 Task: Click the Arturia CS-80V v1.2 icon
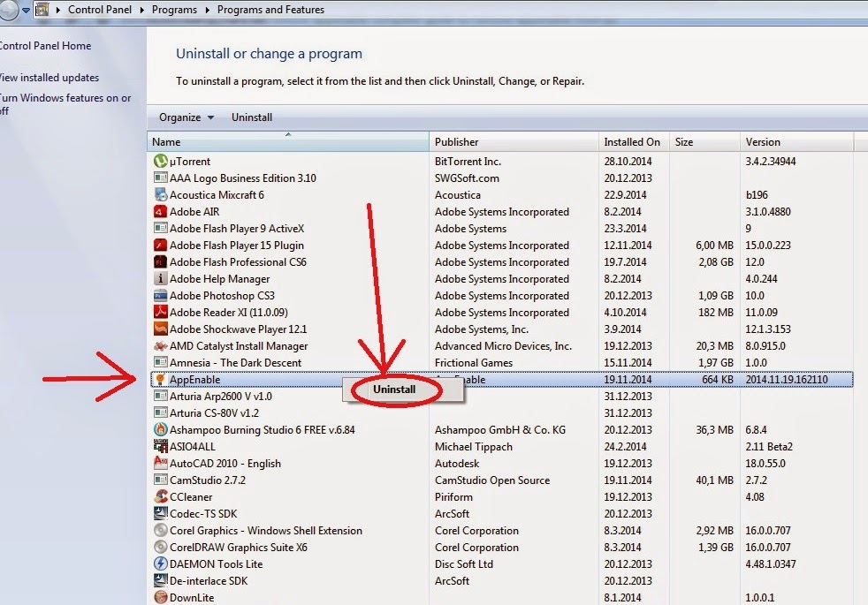tap(161, 412)
